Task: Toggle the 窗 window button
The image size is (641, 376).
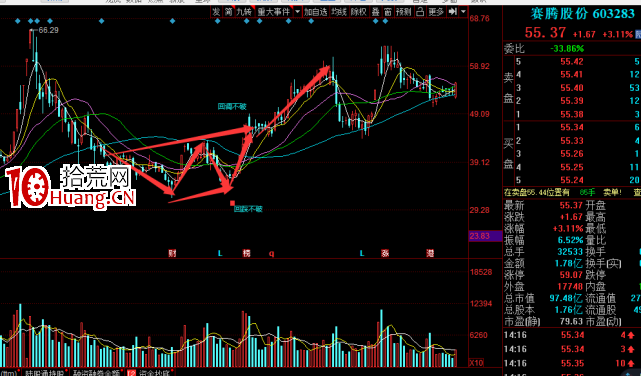Action: tap(387, 12)
